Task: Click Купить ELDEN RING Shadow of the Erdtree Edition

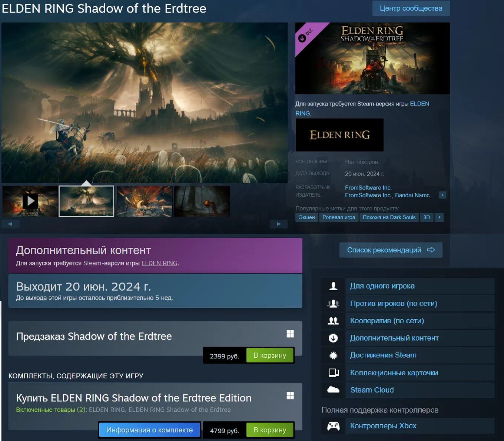Action: [134, 398]
